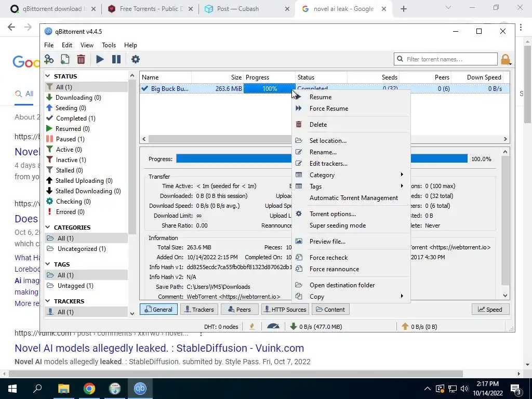Collapse the TAGS section in sidebar

(48, 264)
